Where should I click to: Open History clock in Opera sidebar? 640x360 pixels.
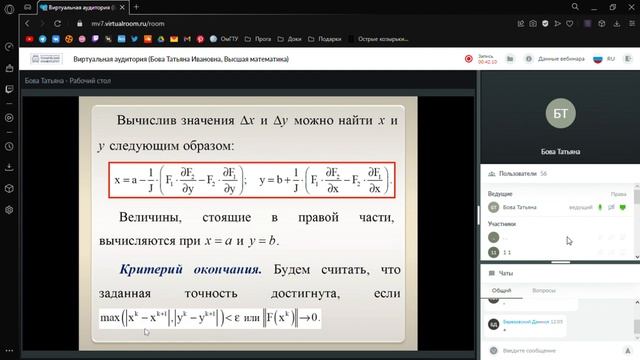[x=9, y=147]
